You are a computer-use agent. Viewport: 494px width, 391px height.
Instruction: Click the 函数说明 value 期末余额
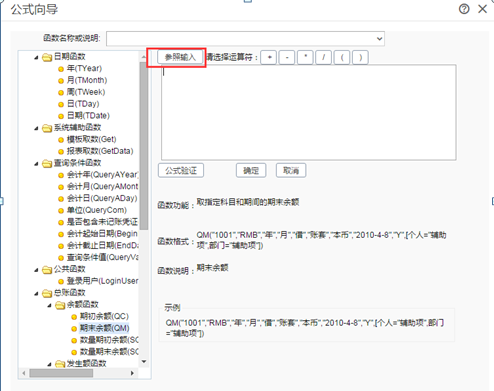point(212,268)
